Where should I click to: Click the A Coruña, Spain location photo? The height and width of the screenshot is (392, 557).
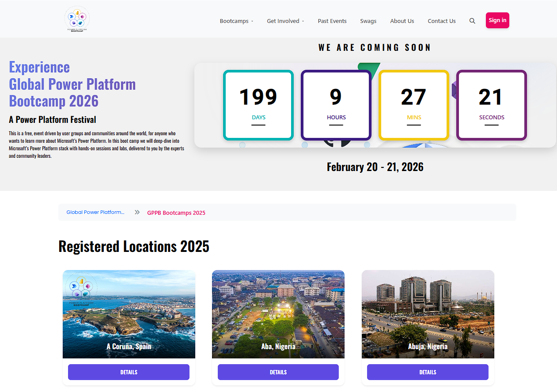[x=129, y=314]
